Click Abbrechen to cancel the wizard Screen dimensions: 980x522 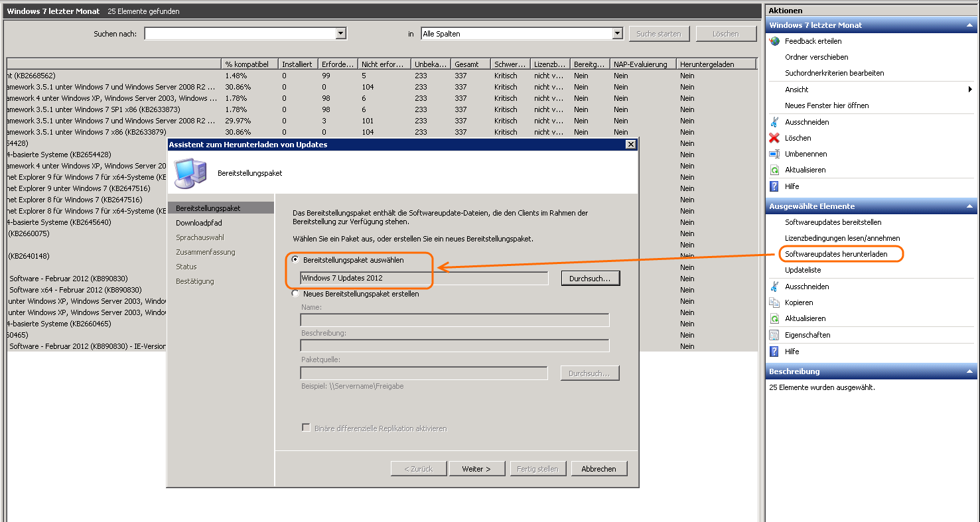pos(598,469)
